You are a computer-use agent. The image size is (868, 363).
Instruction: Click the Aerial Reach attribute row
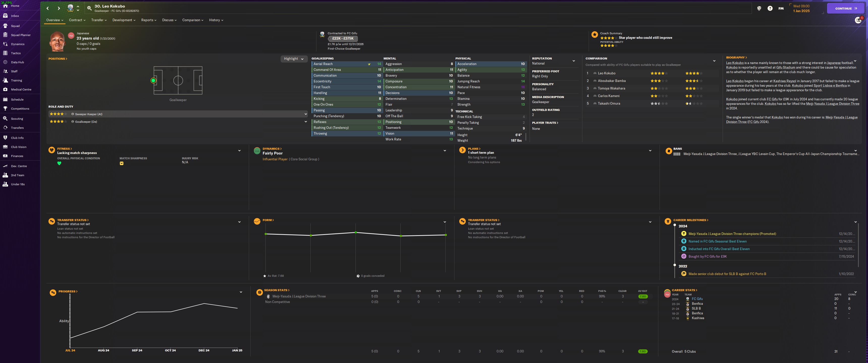(x=347, y=64)
